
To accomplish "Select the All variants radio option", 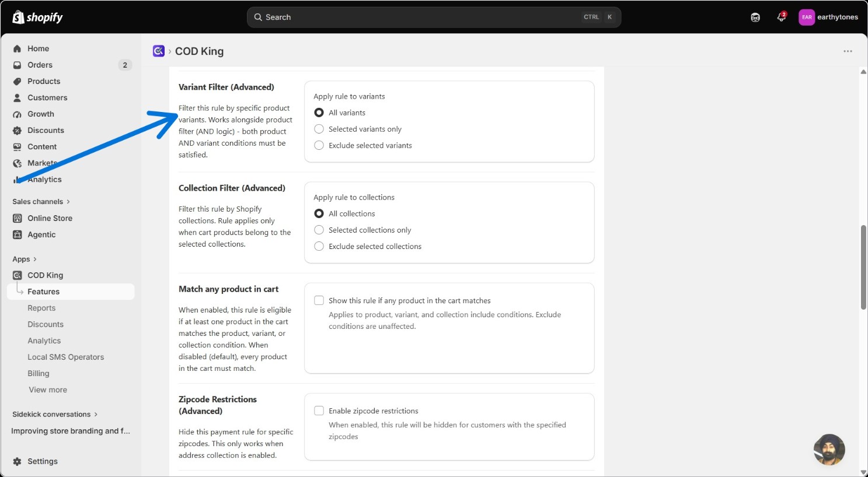I will (319, 113).
